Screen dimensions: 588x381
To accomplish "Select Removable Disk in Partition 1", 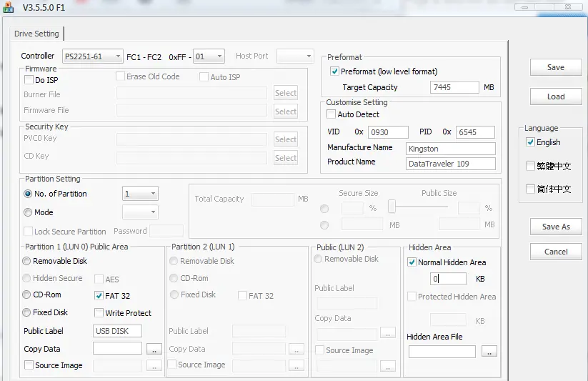I will tap(26, 261).
